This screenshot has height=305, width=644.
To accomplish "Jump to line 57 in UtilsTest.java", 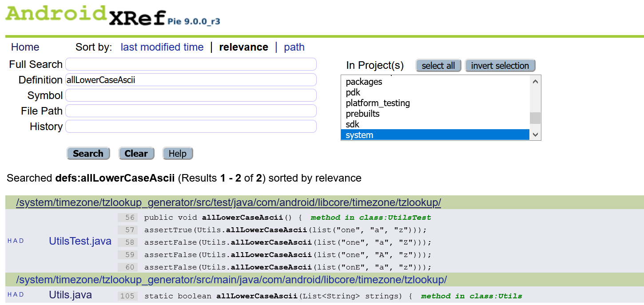I will click(128, 230).
